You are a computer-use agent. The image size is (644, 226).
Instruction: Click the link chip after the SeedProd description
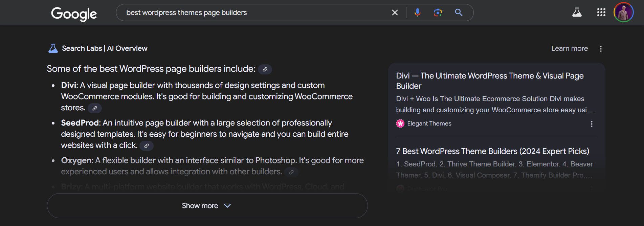pyautogui.click(x=146, y=146)
